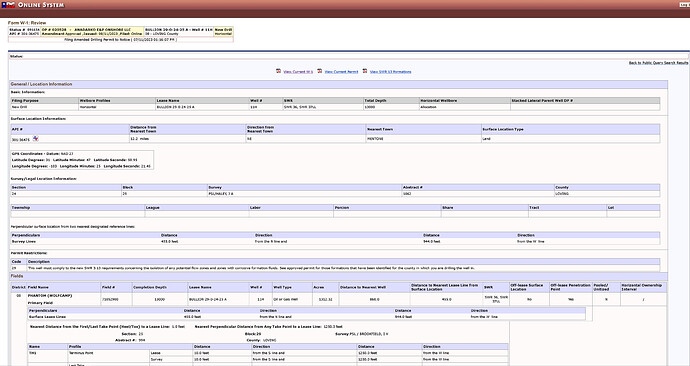Click the Horizontal Ownership Interval header
The image size is (690, 366).
pos(642,287)
